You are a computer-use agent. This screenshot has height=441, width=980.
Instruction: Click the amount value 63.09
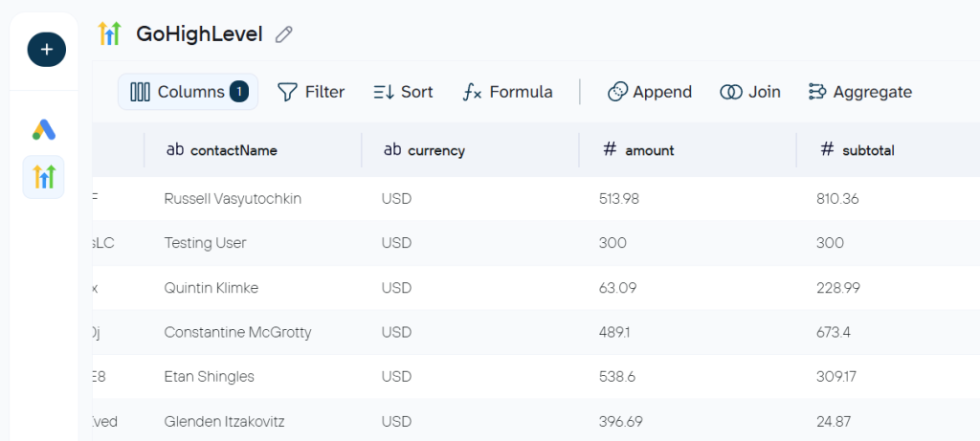click(615, 288)
